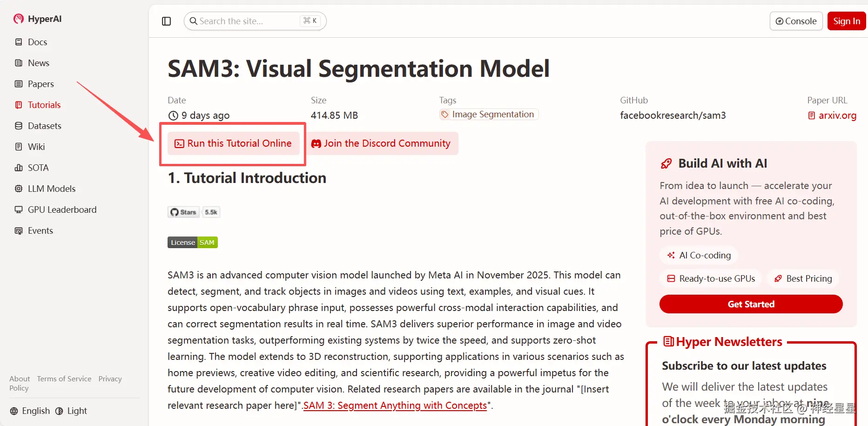Image resolution: width=868 pixels, height=426 pixels.
Task: Click the GPU Leaderboard monitor icon
Action: pyautogui.click(x=19, y=210)
